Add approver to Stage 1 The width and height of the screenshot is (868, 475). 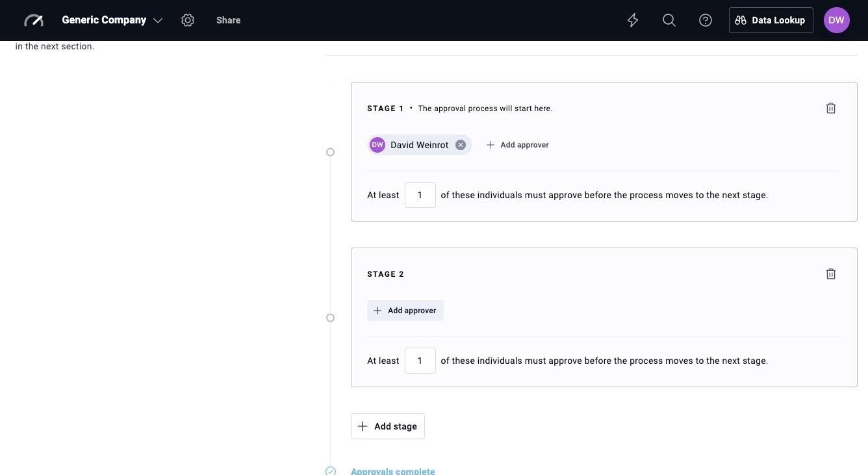tap(518, 145)
